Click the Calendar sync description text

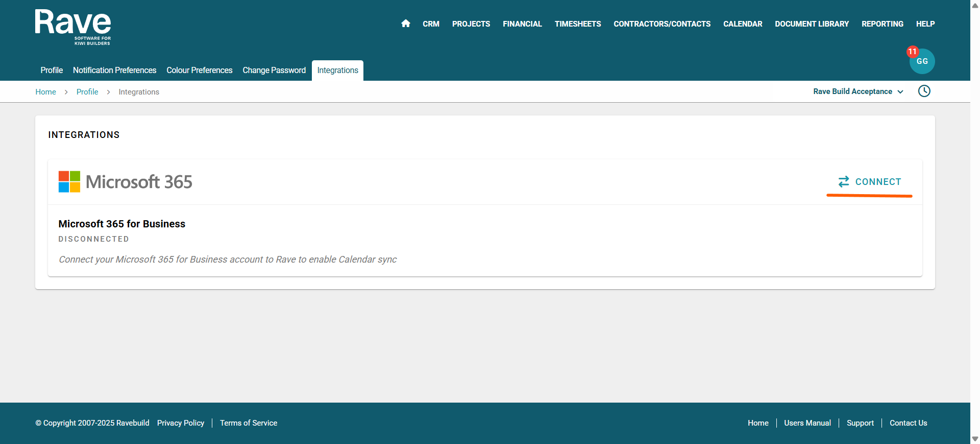tap(228, 260)
